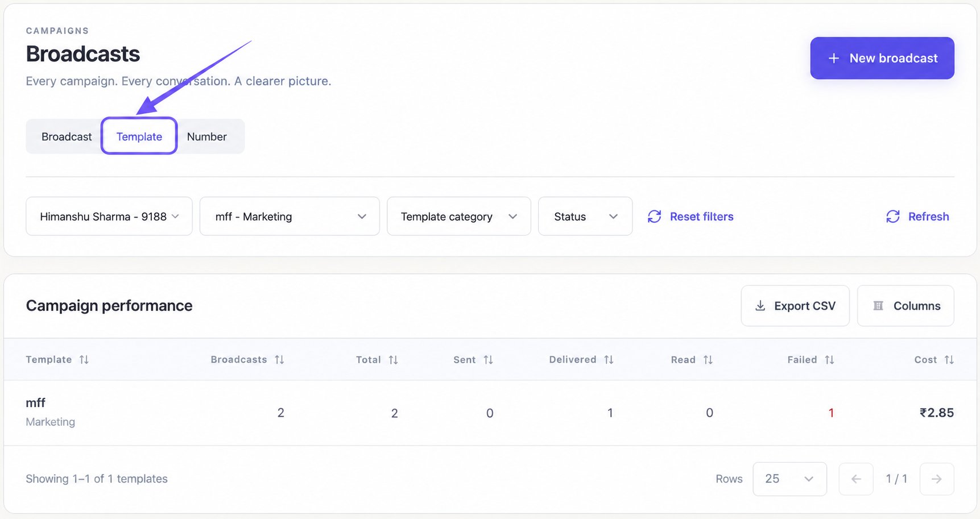The width and height of the screenshot is (980, 519).
Task: Click the Reset filters link text
Action: (702, 217)
